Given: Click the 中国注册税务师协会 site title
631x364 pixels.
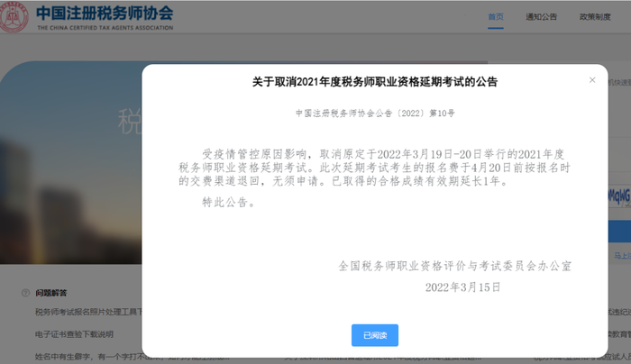Looking at the screenshot, I should (x=105, y=14).
